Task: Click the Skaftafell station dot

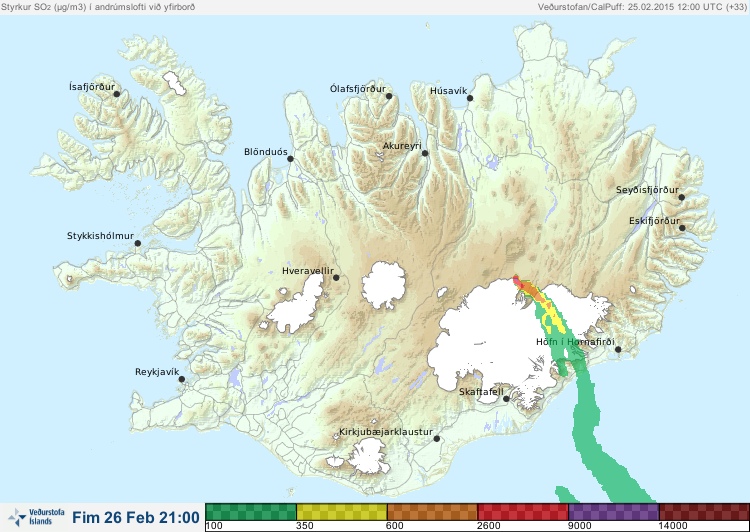Action: pyautogui.click(x=506, y=399)
